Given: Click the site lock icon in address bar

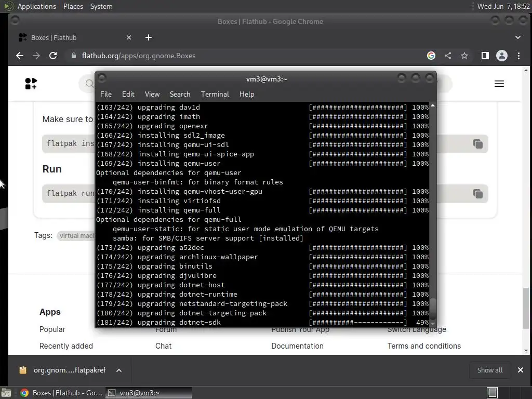Looking at the screenshot, I should tap(74, 56).
